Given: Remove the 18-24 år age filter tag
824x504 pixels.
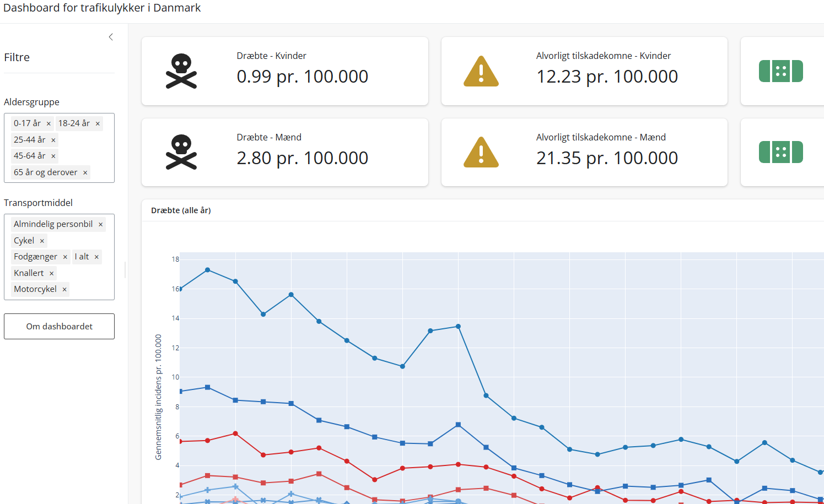Looking at the screenshot, I should [x=98, y=124].
